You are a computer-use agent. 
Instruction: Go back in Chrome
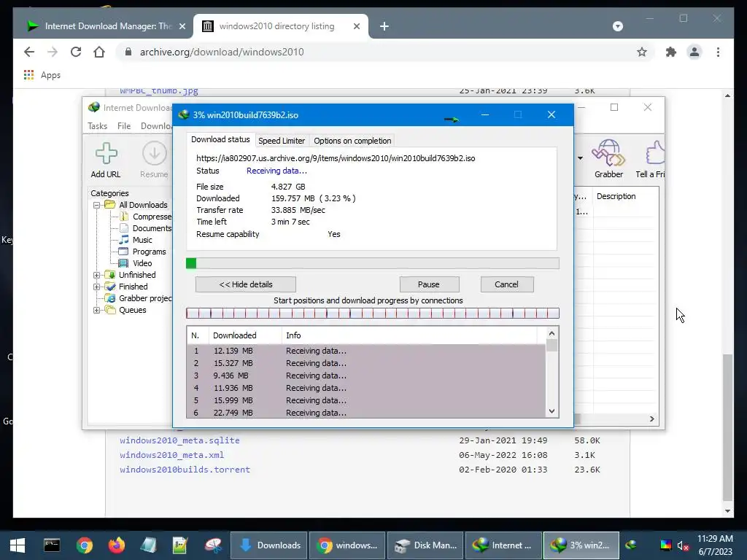[x=29, y=52]
